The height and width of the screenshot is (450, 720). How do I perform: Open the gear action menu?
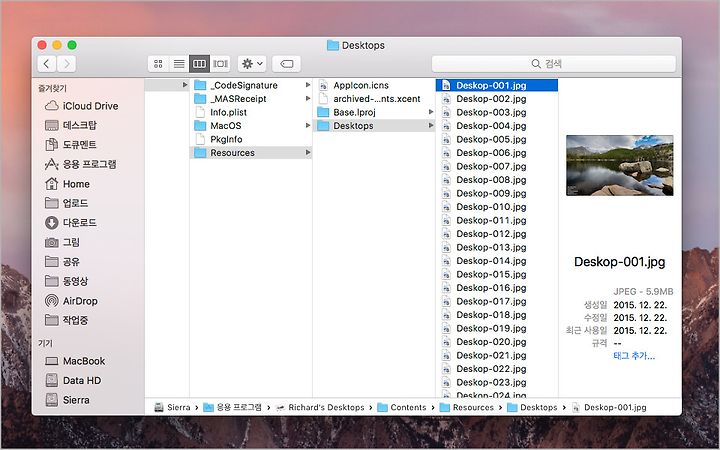coord(252,64)
